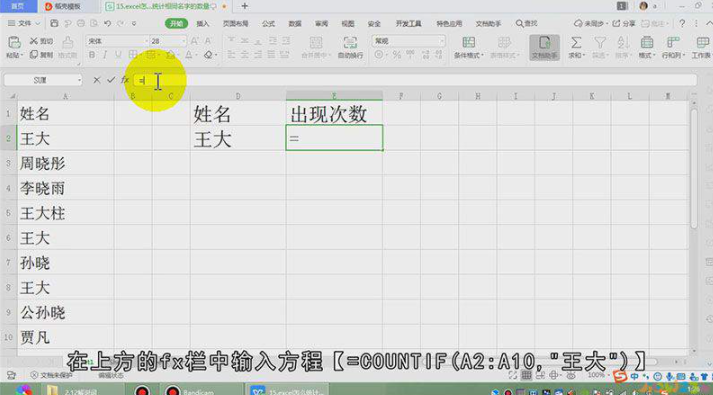Click the Copy (复制) button
Image resolution: width=713 pixels, height=395 pixels.
[x=41, y=55]
